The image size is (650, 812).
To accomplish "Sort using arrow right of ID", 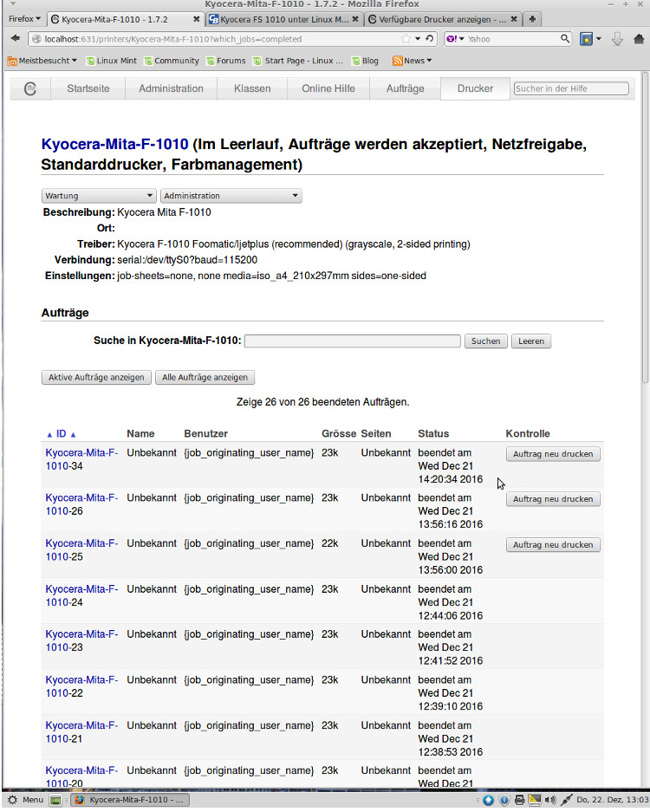I will [x=73, y=435].
